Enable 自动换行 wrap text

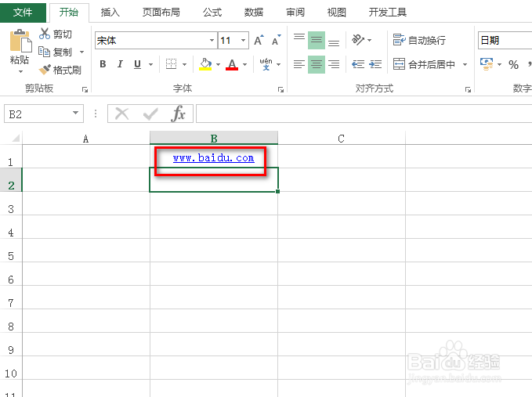point(419,41)
